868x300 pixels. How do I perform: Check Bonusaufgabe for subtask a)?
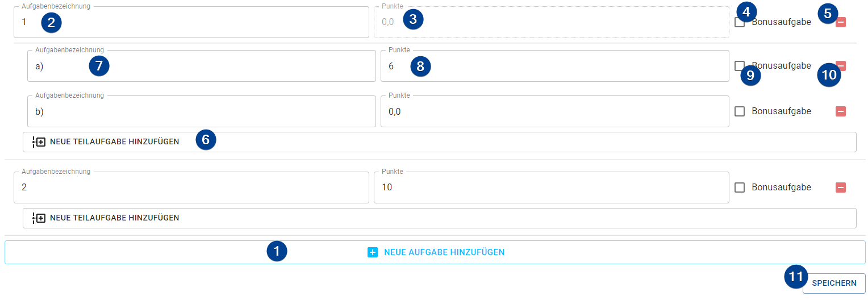(740, 66)
